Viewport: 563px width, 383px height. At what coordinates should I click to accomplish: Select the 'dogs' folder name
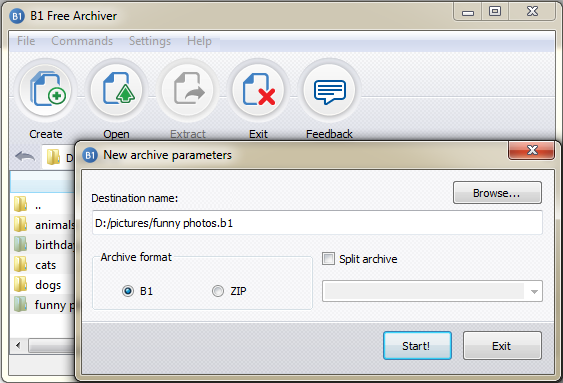tap(48, 285)
